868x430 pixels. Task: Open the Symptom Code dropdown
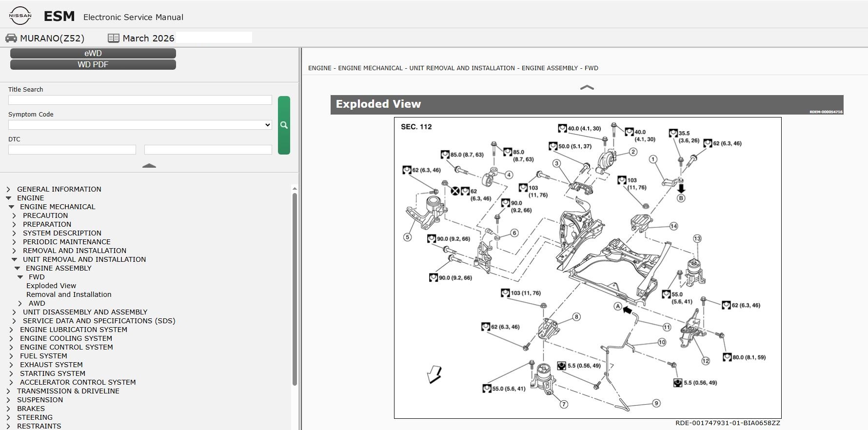[140, 125]
